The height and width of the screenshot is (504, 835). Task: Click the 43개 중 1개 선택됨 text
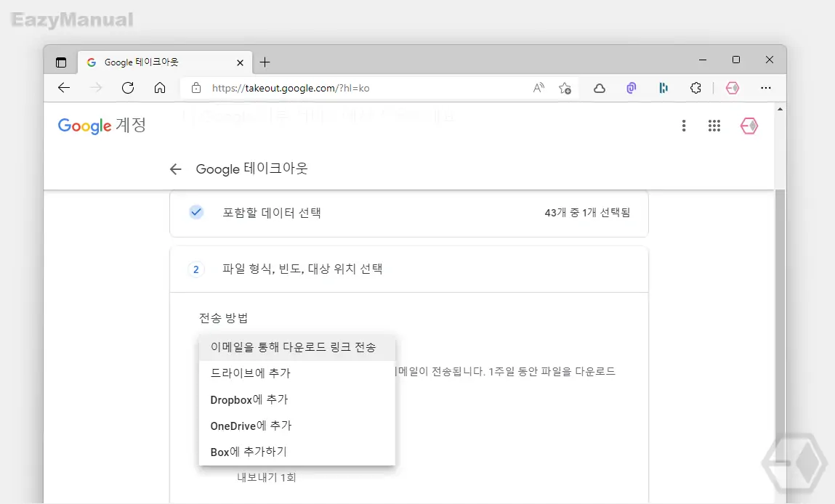point(587,213)
